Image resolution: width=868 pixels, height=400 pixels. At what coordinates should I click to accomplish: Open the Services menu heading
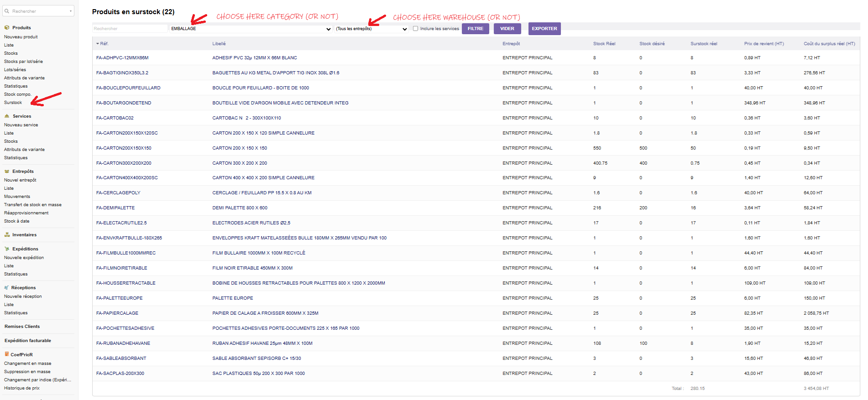click(22, 116)
